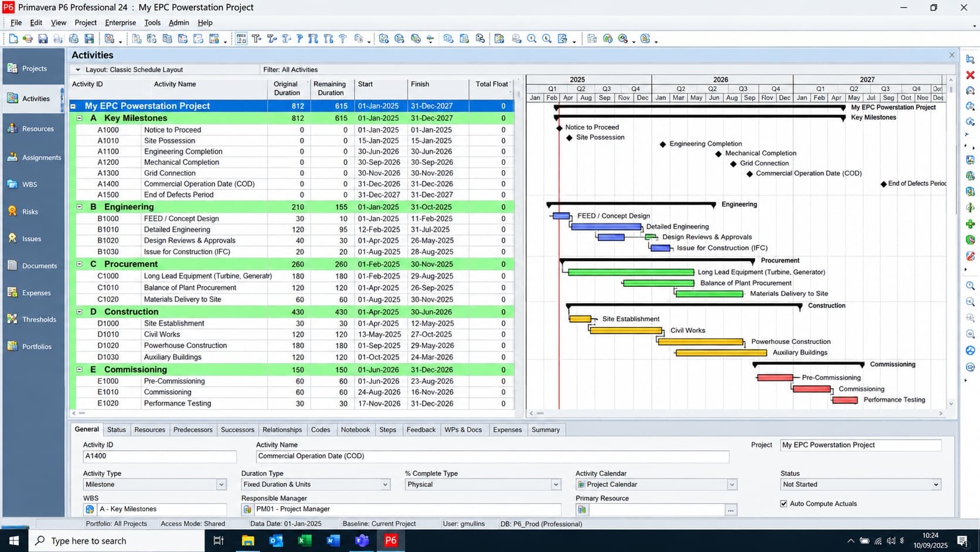Viewport: 980px width, 552px height.
Task: Click the red delete X icon
Action: pos(970,75)
